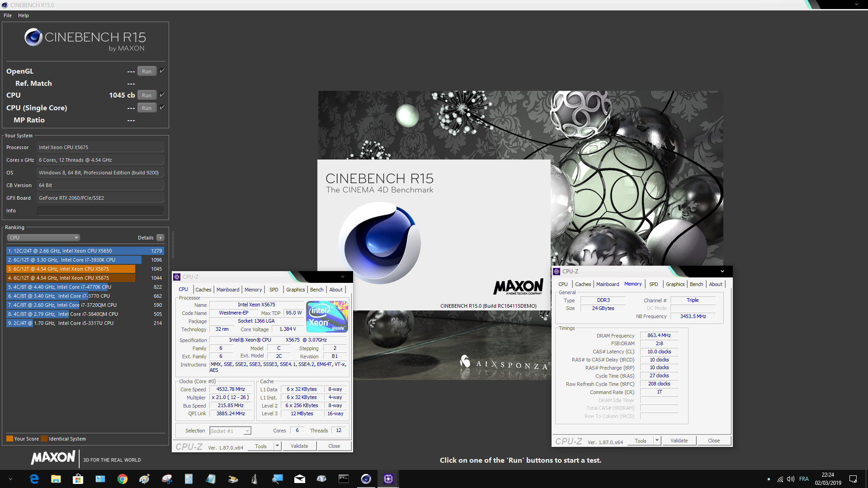Switch to the SPD tab in CPU-Z
Image resolution: width=868 pixels, height=488 pixels.
pos(274,290)
